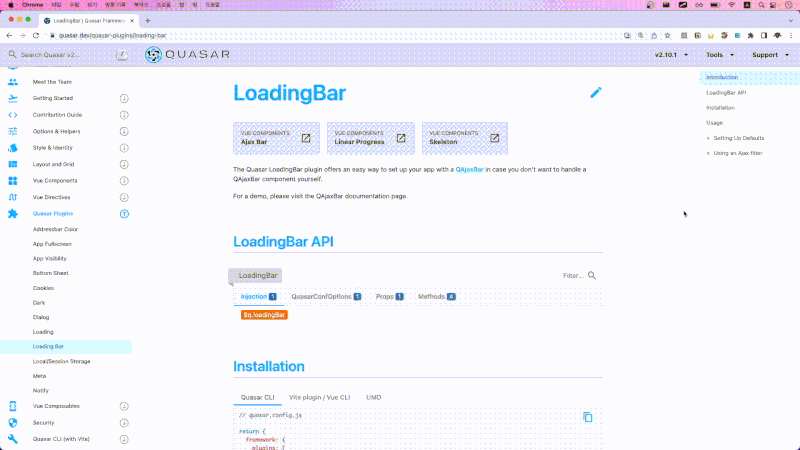The image size is (800, 450).
Task: Select the Vite plugin / Vue CLI tab
Action: [x=319, y=397]
